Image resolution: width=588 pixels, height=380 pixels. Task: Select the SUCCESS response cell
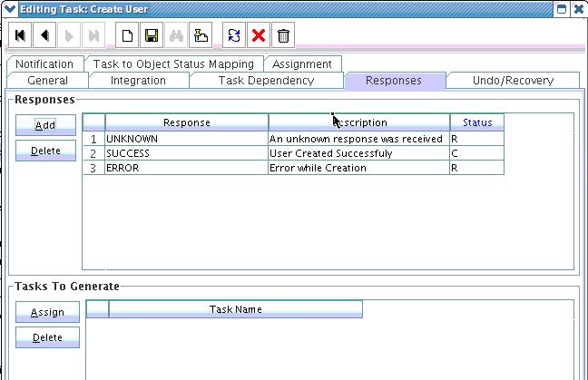point(186,153)
